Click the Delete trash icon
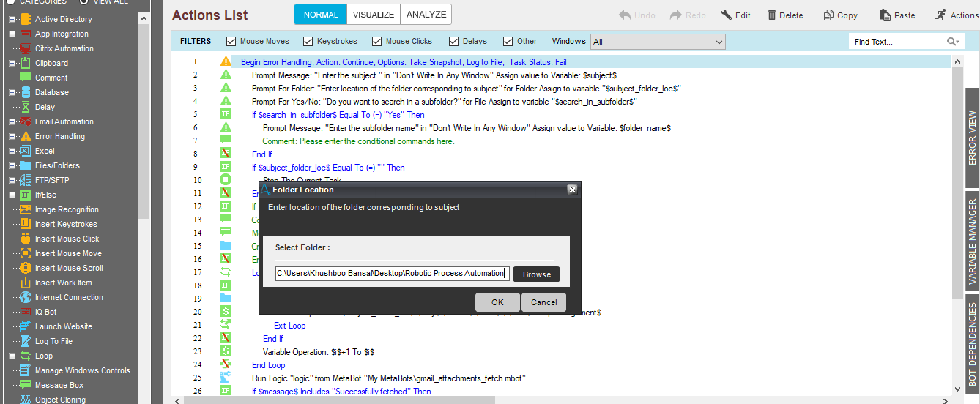The image size is (980, 404). (772, 15)
